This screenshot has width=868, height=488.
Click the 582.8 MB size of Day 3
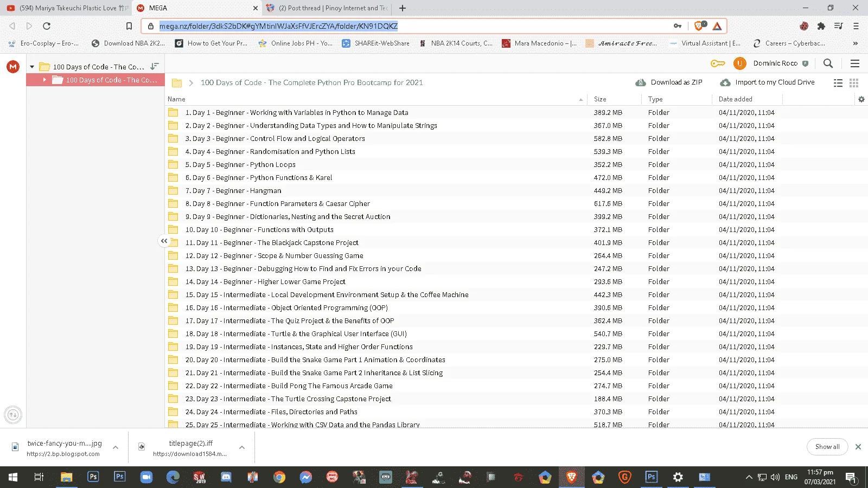coord(608,139)
